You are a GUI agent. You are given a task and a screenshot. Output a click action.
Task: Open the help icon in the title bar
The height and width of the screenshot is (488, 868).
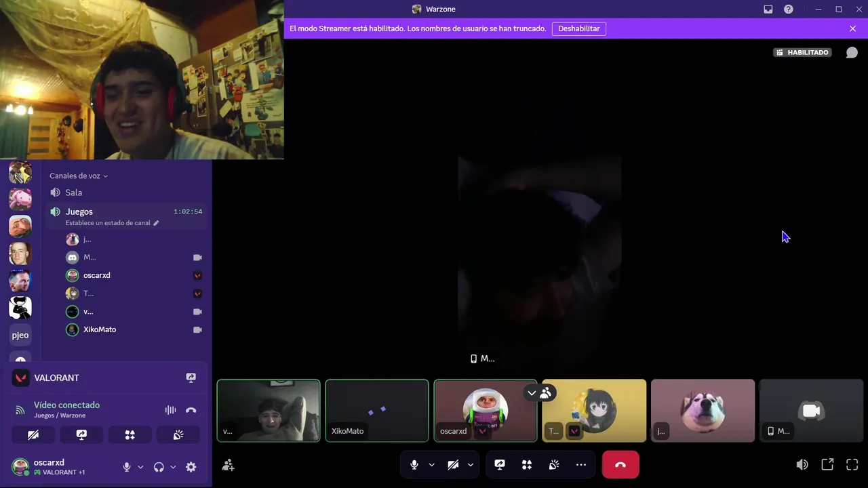(789, 9)
